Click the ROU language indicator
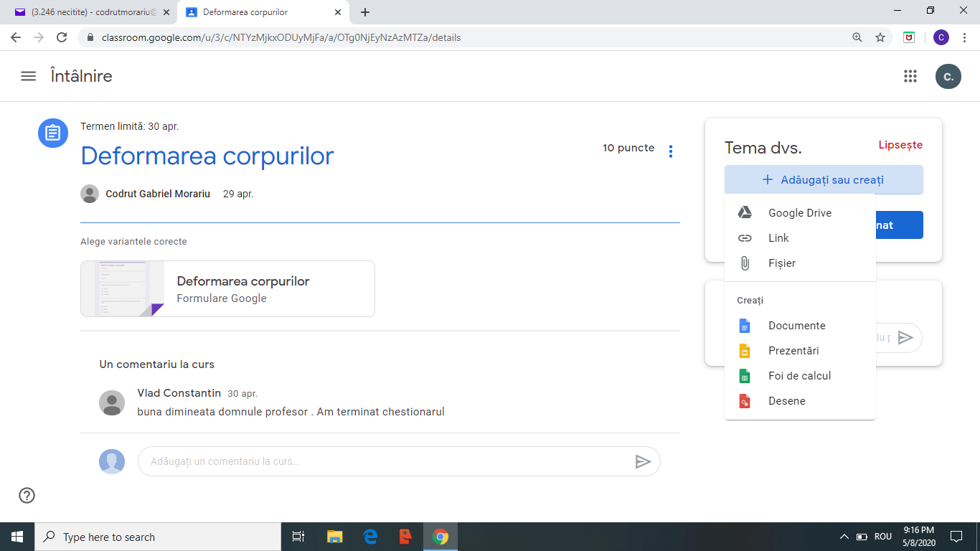 click(883, 537)
